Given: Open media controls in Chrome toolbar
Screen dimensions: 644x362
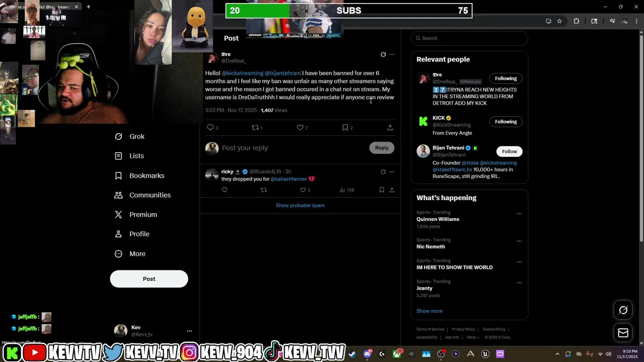Looking at the screenshot, I should point(612,21).
